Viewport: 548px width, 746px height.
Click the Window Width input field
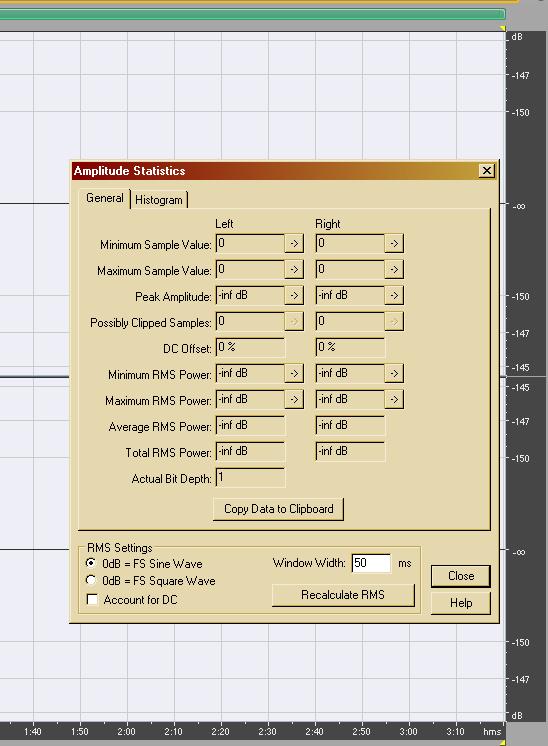coord(371,563)
